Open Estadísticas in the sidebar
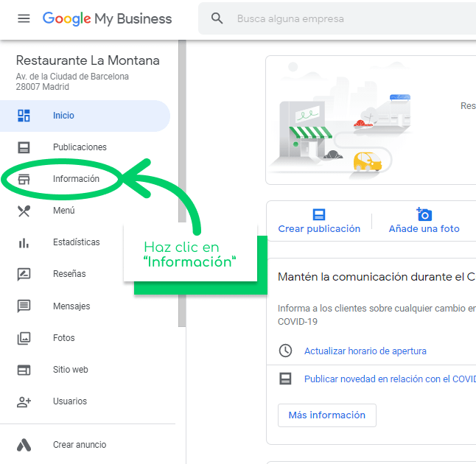476x464 pixels. click(77, 242)
